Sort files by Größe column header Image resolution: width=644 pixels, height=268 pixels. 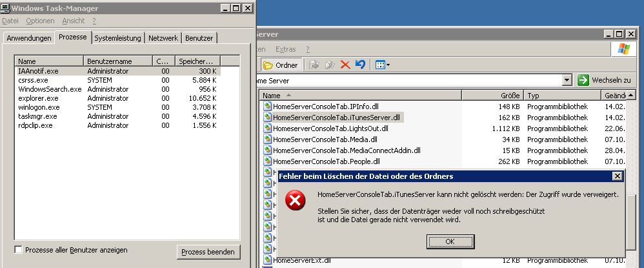tap(493, 96)
